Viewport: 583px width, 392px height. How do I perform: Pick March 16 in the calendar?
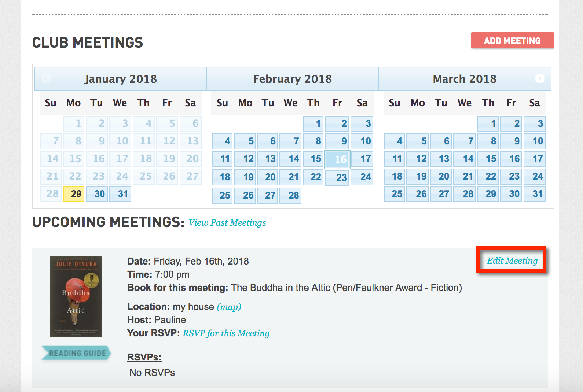point(511,159)
